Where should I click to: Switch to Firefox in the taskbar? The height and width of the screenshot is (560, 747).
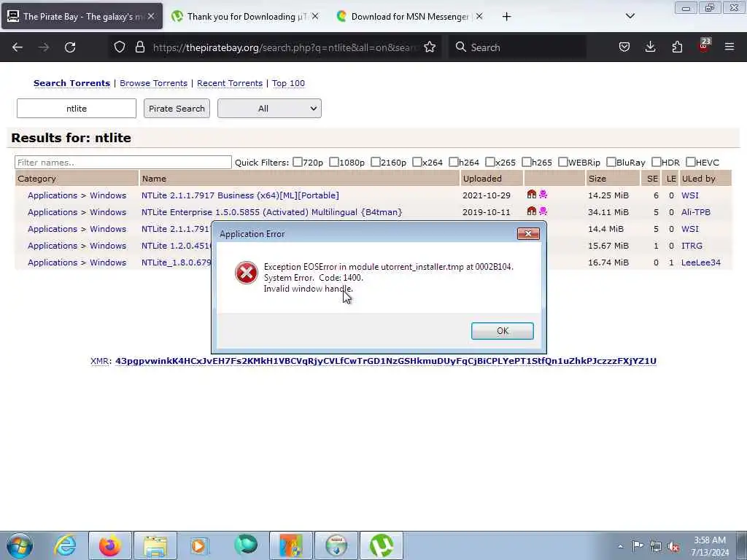pos(109,545)
